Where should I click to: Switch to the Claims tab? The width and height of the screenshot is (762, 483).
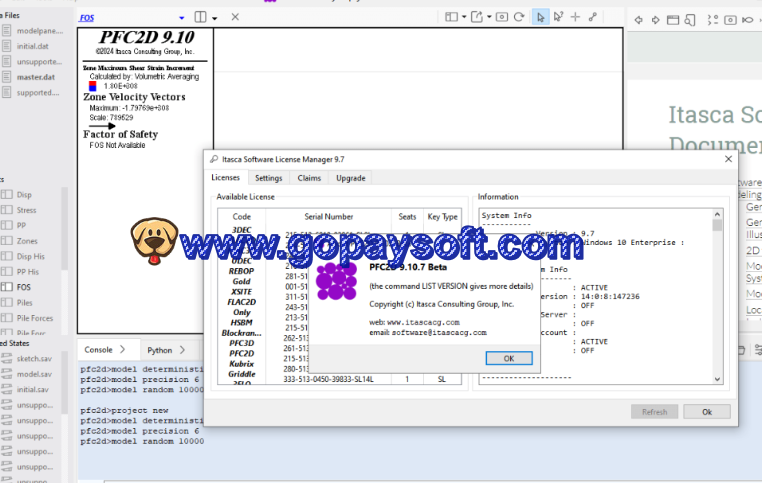click(309, 178)
